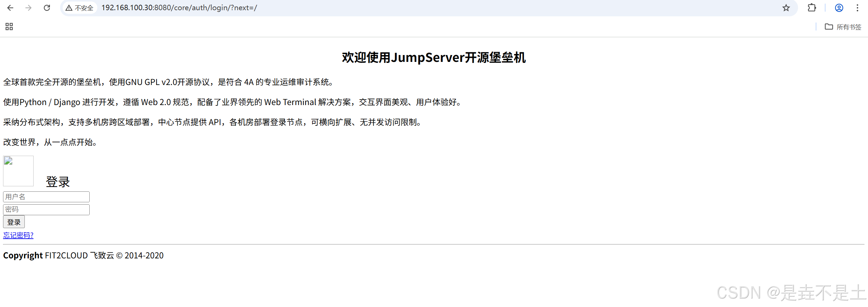Click the paragraph starting with 全球首款完全开源的堡垒机

click(168, 82)
